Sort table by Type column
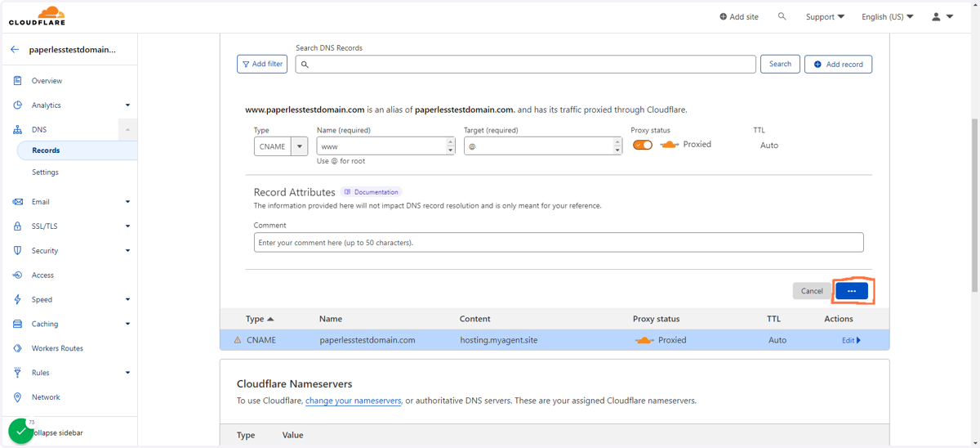The image size is (980, 448). click(x=260, y=319)
